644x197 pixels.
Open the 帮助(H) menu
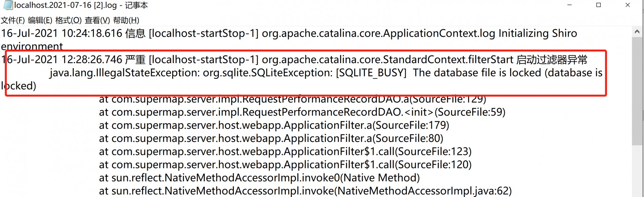126,20
